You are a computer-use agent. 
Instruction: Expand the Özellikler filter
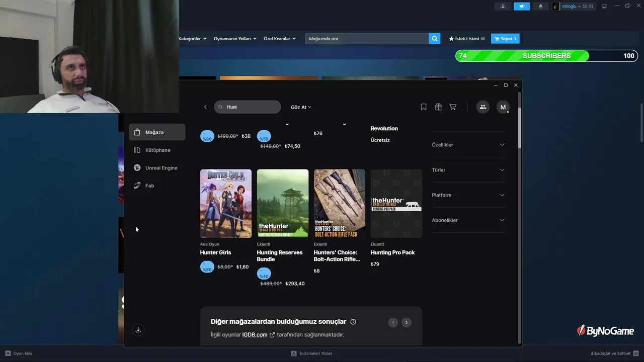coord(468,145)
